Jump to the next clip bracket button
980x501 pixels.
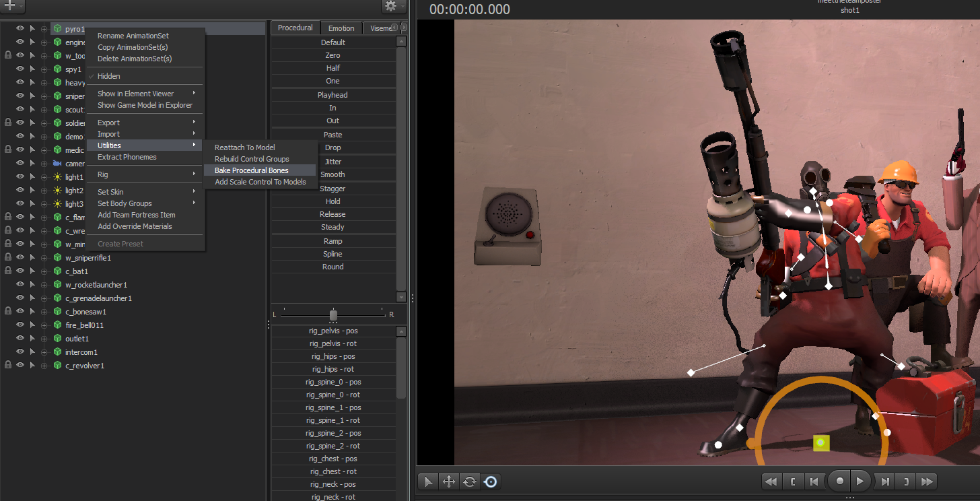tap(906, 481)
